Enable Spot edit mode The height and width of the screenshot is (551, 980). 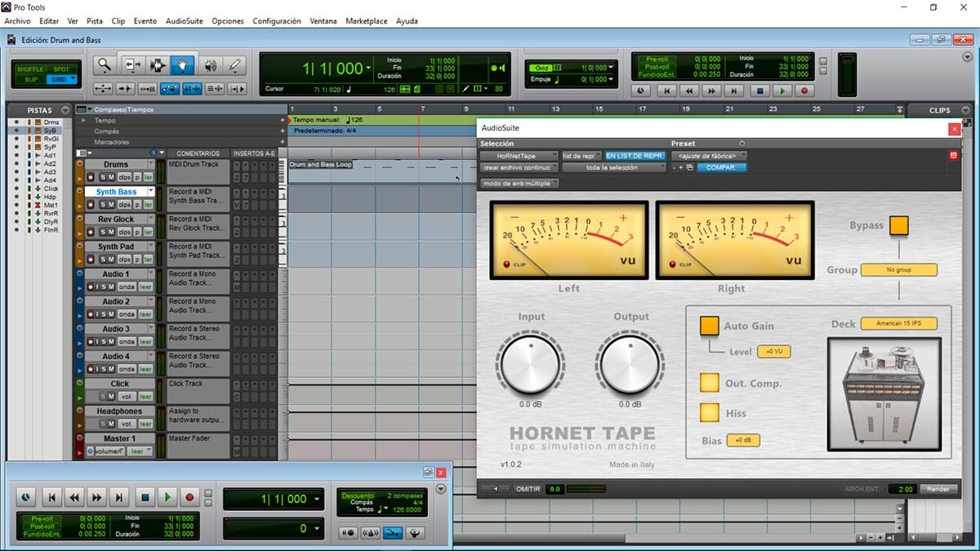click(60, 69)
